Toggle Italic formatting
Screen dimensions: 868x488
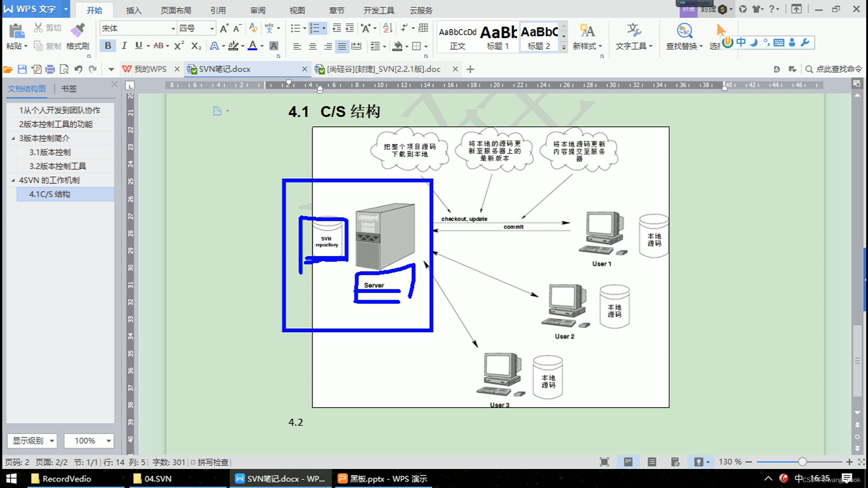coord(123,46)
